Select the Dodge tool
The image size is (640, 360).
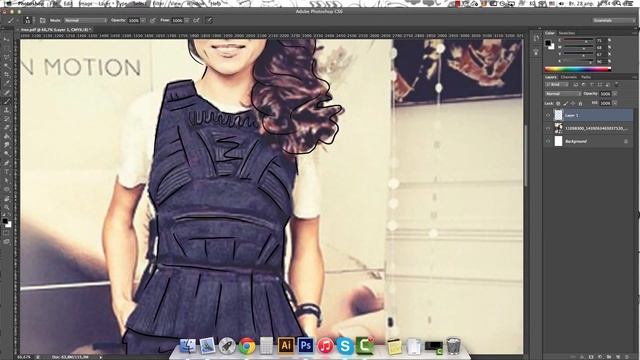(7, 154)
